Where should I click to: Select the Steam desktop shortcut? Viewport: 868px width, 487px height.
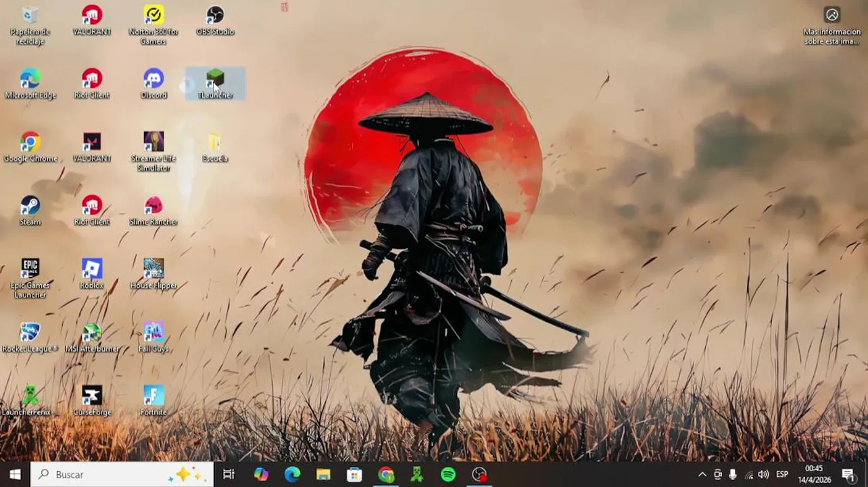pyautogui.click(x=30, y=210)
